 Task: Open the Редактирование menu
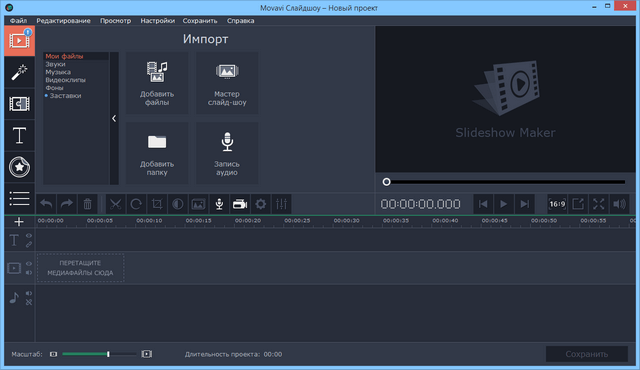(63, 21)
